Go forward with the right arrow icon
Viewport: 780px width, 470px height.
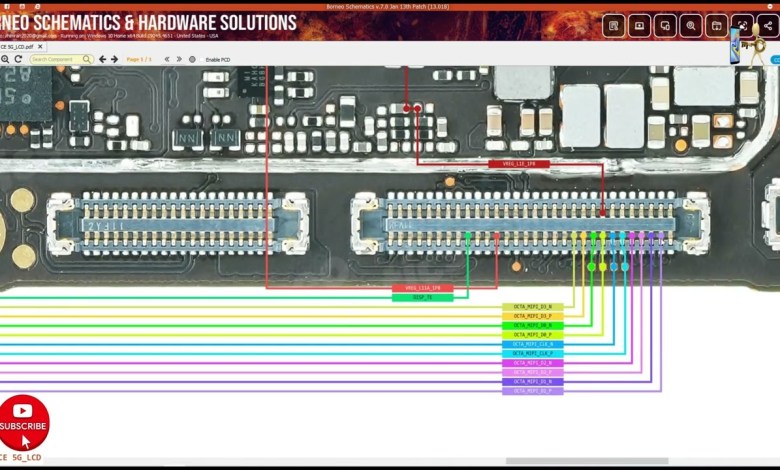click(x=114, y=59)
